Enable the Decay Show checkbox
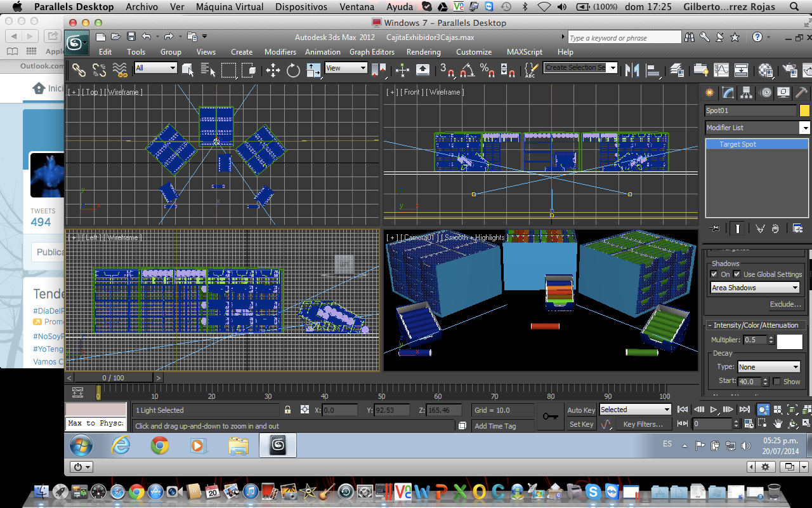Screen dimensions: 812x508 (x=777, y=382)
